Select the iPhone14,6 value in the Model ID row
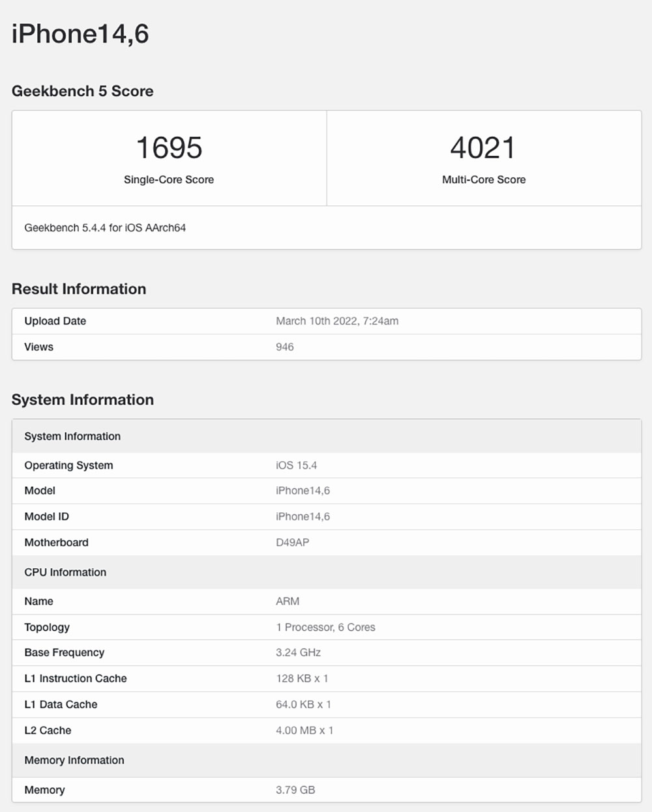This screenshot has height=812, width=652. pyautogui.click(x=303, y=517)
